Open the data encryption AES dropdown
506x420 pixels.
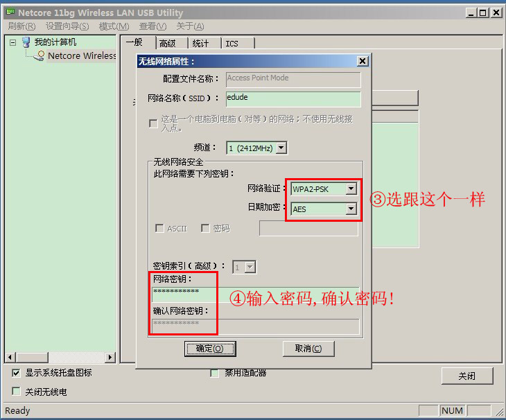[x=351, y=209]
